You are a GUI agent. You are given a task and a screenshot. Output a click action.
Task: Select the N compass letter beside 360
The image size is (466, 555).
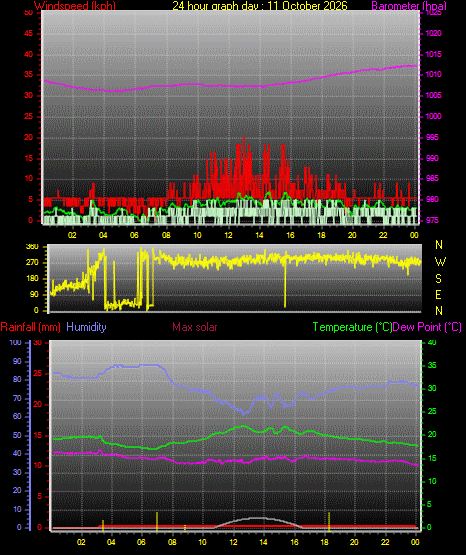[439, 245]
